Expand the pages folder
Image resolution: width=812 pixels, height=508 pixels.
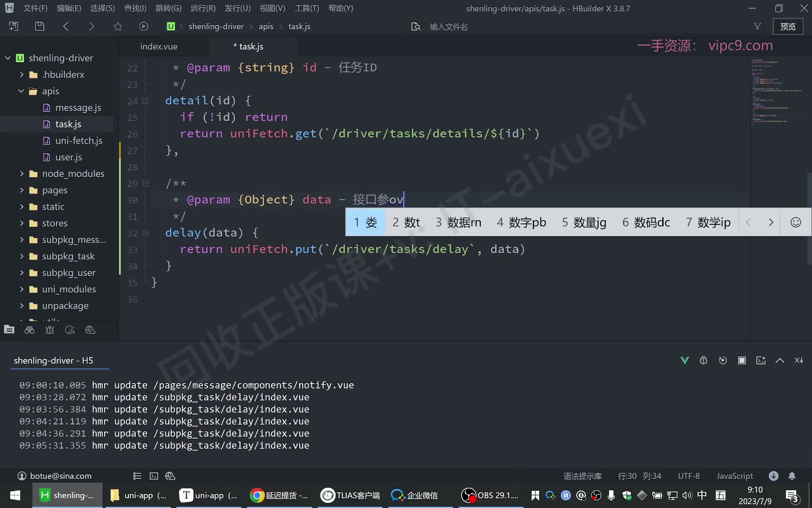pos(21,190)
